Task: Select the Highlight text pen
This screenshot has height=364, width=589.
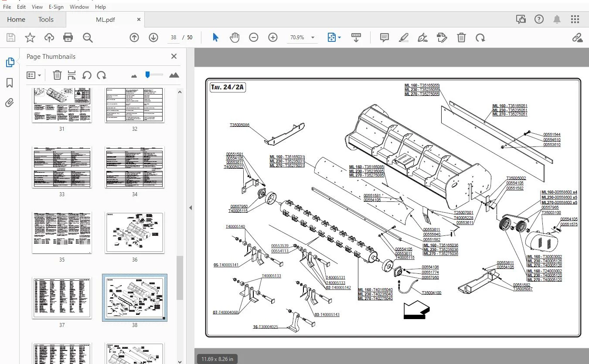Action: (404, 37)
